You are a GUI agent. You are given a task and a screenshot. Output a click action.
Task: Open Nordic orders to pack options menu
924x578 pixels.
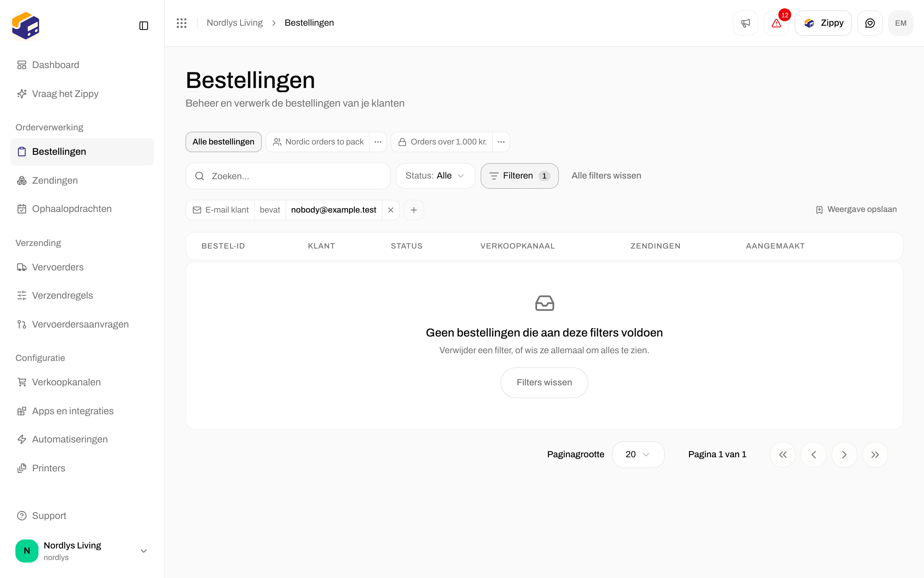point(378,142)
